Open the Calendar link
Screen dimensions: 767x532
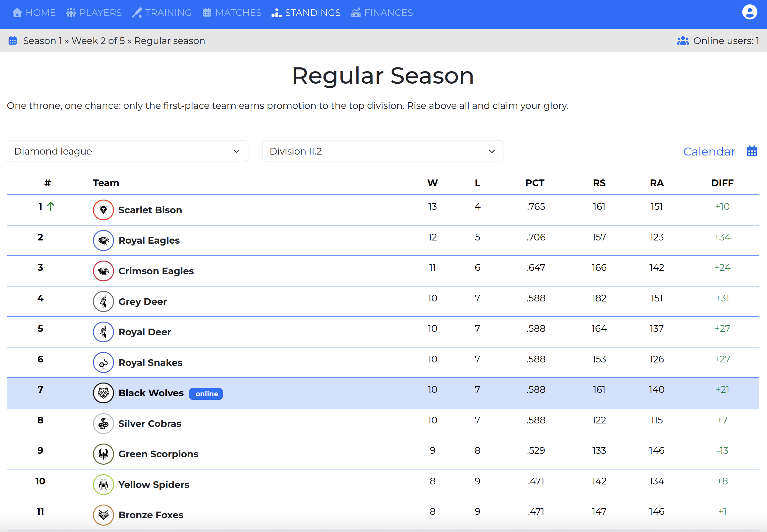tap(709, 151)
